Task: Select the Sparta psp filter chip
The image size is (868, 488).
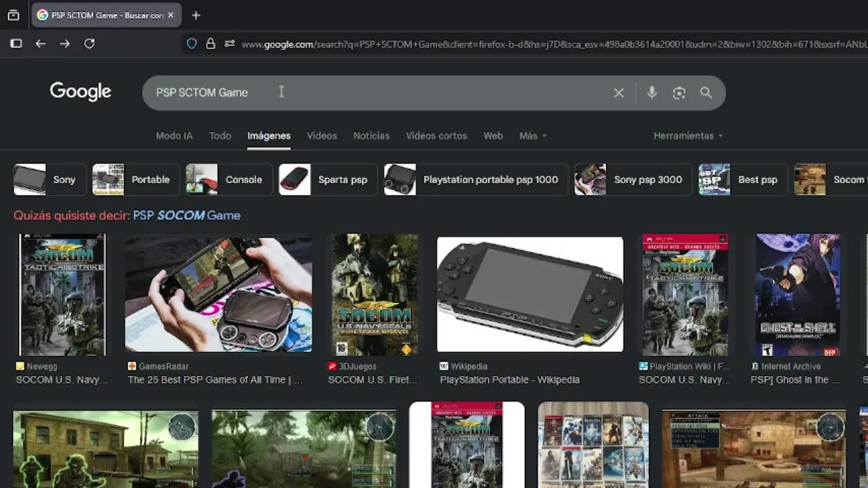Action: [x=328, y=180]
